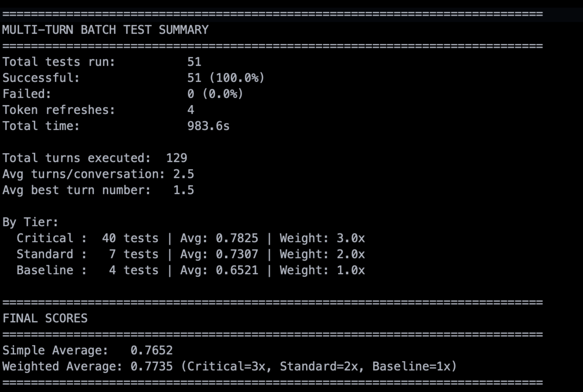Viewport: 583px width, 392px height.
Task: Click the 7 tests count in Standard row
Action: click(134, 254)
